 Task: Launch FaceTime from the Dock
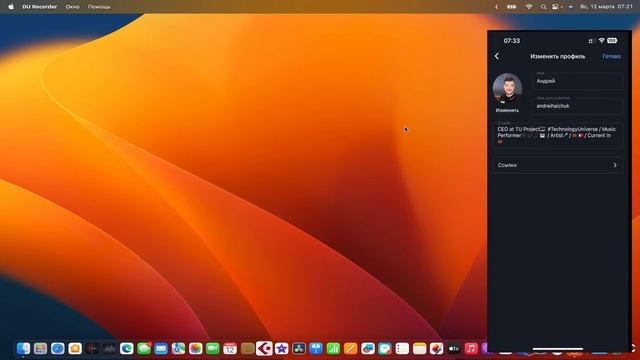tap(213, 348)
